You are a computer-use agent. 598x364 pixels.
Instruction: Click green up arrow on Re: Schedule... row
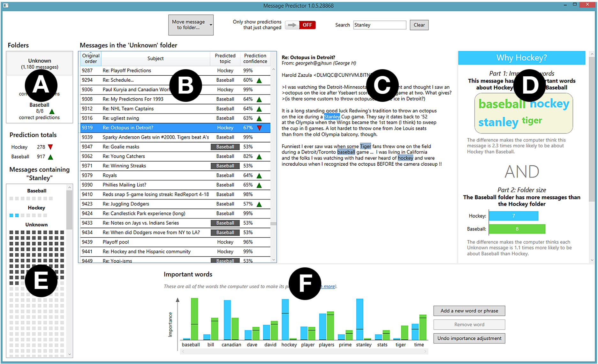pos(259,80)
